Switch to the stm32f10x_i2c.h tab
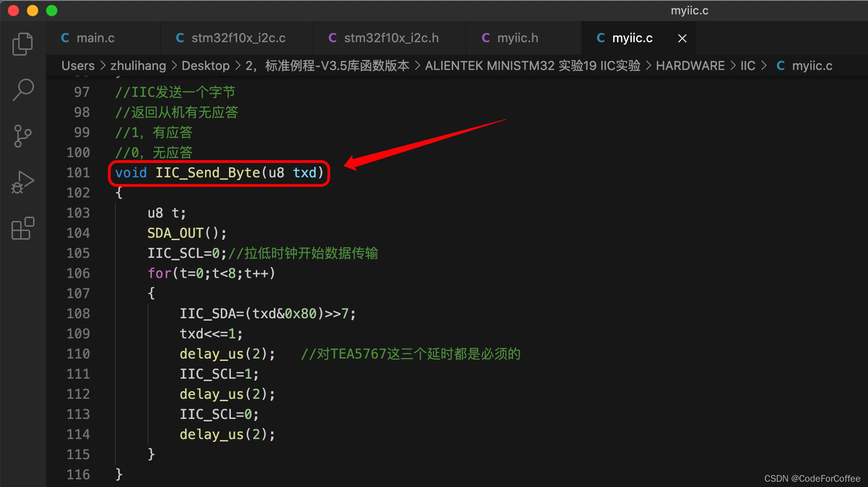This screenshot has height=487, width=868. point(391,38)
